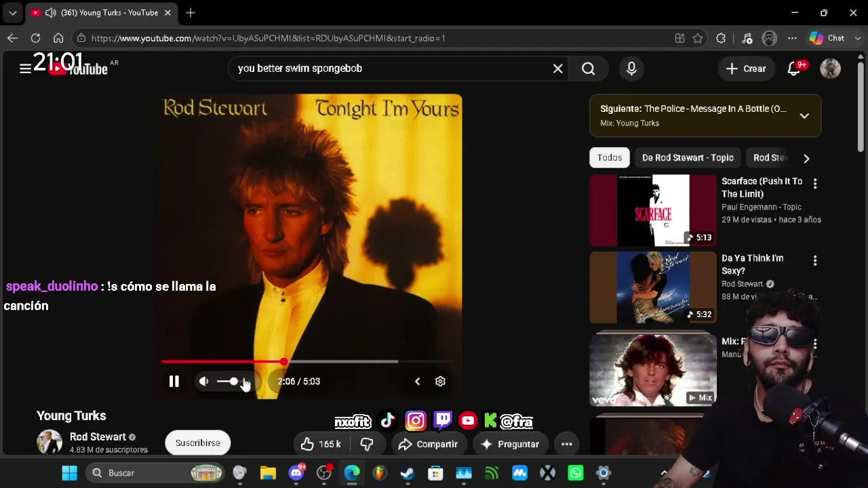The image size is (868, 488).
Task: Open the browser extensions puzzle icon
Action: (721, 38)
